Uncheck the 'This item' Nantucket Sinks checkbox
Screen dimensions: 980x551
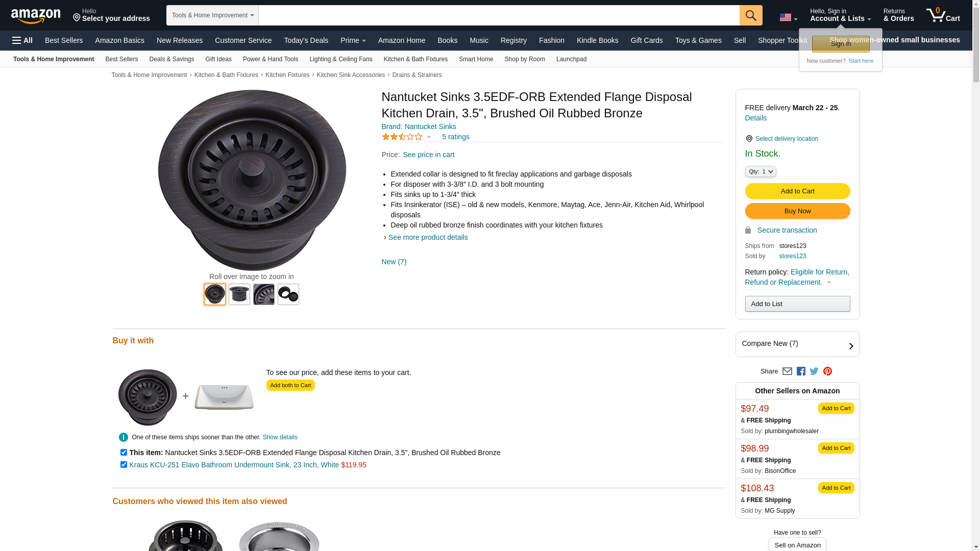[124, 453]
